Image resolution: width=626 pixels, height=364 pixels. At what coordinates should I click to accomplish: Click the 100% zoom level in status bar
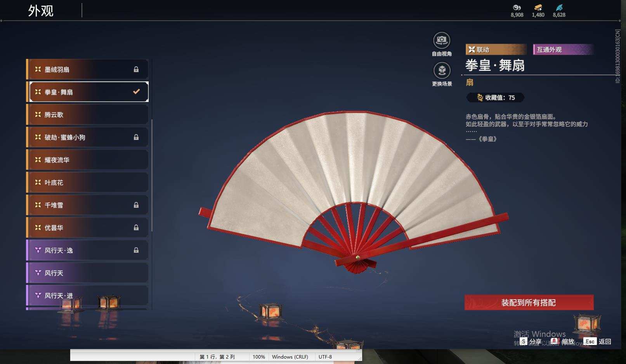tap(259, 357)
